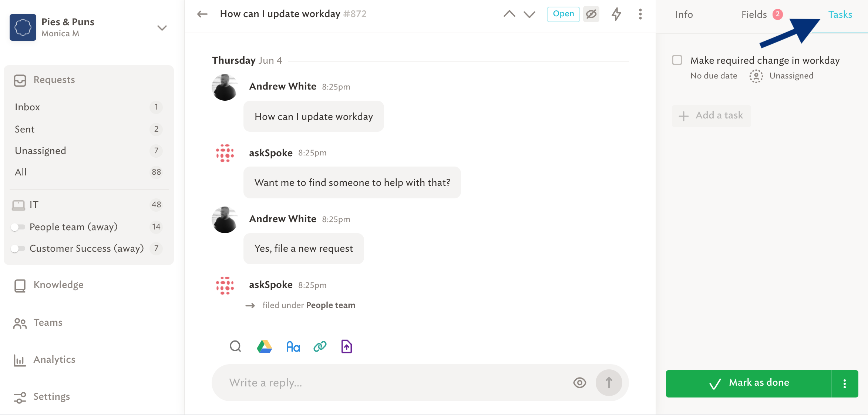868x416 pixels.
Task: Toggle Customer Success away status
Action: point(17,248)
